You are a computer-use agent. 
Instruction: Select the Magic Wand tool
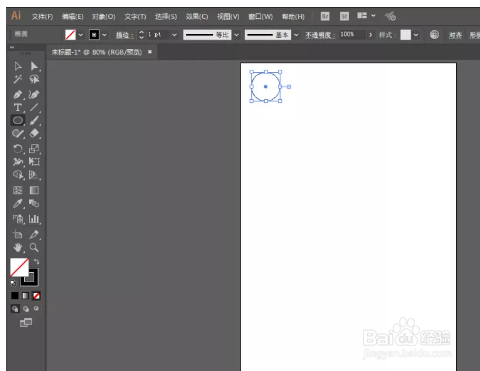pos(18,79)
